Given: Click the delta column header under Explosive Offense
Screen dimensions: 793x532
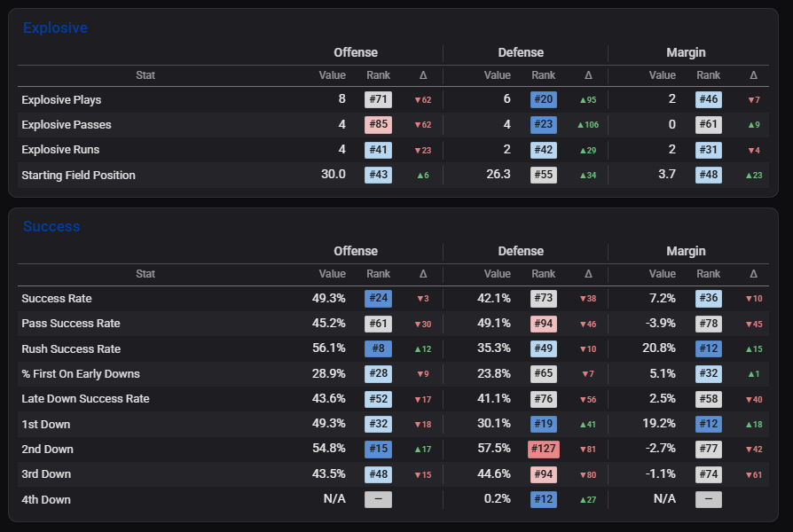Looking at the screenshot, I should 423,75.
